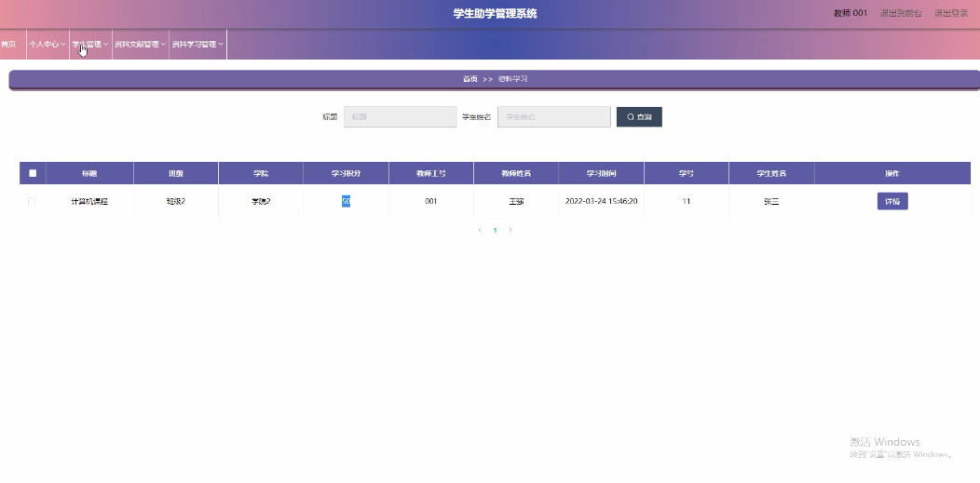Click the 学院2 cell
Screen dimensions: 980x483
pos(261,202)
